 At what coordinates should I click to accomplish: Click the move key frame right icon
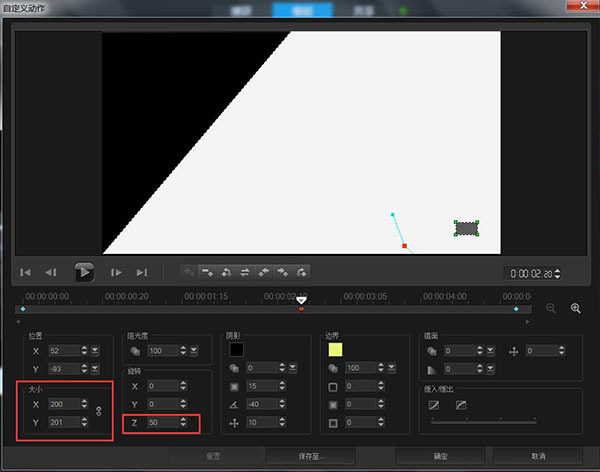click(x=282, y=273)
